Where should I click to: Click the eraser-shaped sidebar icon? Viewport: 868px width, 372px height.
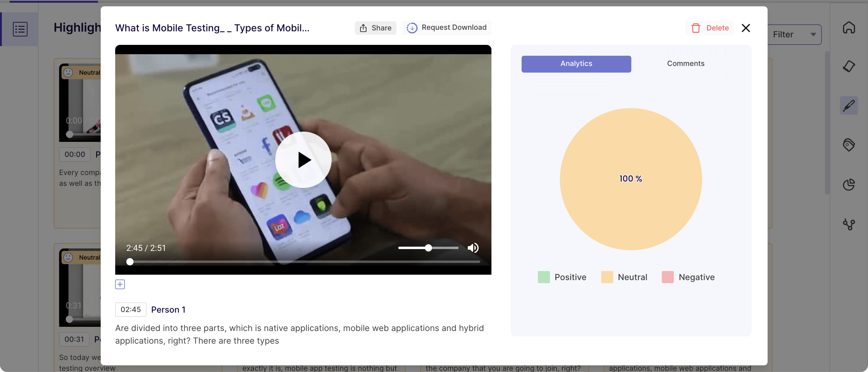pos(849,66)
